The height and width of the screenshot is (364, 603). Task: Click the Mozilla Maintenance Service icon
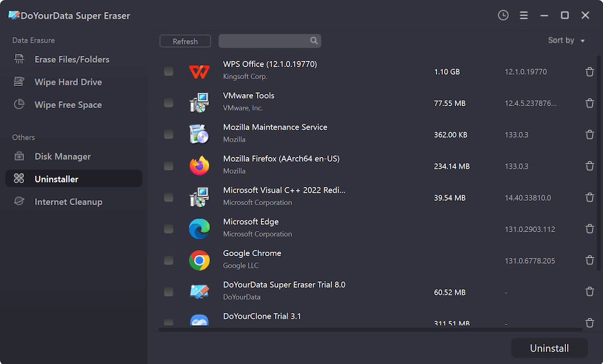coord(199,134)
